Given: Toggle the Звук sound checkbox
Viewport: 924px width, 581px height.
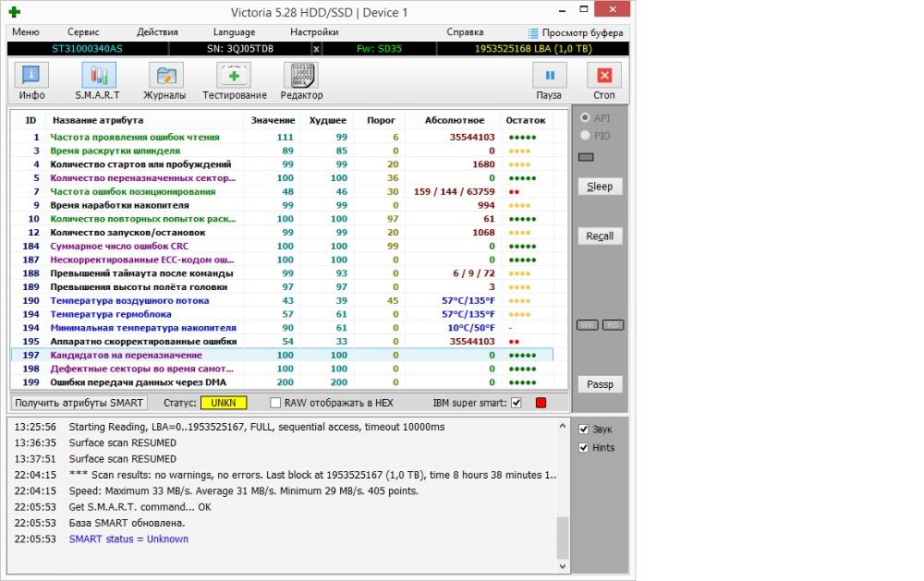Looking at the screenshot, I should pyautogui.click(x=583, y=429).
